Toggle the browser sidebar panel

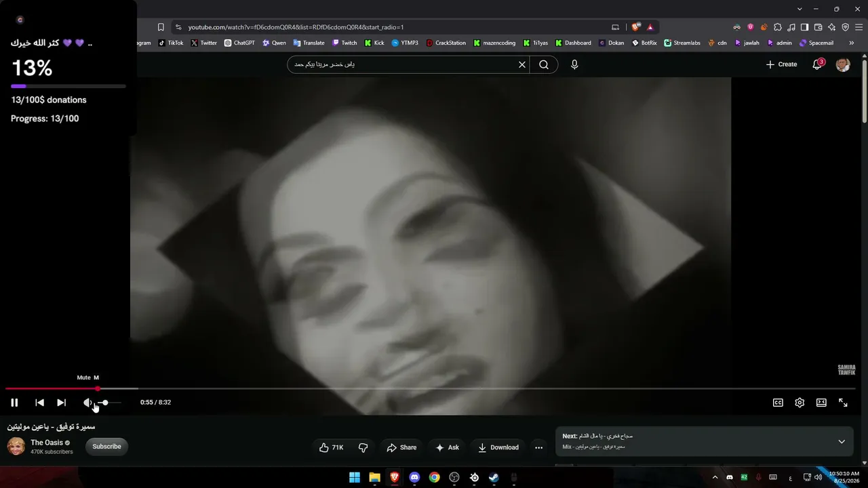pyautogui.click(x=805, y=27)
